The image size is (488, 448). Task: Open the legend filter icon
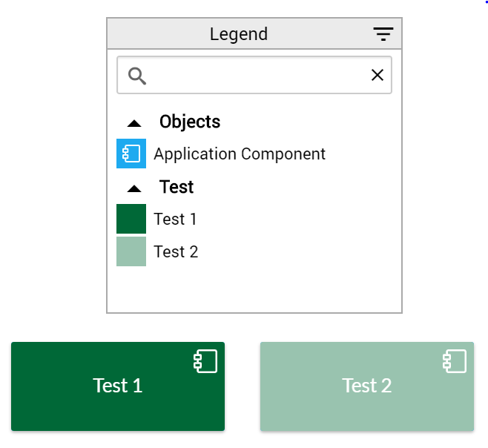(x=383, y=34)
